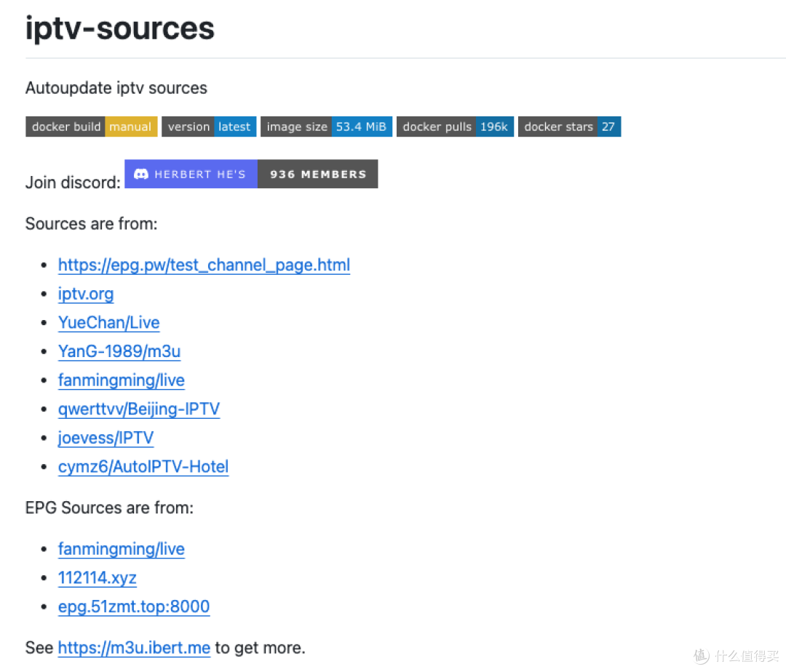786x672 pixels.
Task: Open the qwerttvv/Beijing-IPTV link
Action: click(x=139, y=409)
